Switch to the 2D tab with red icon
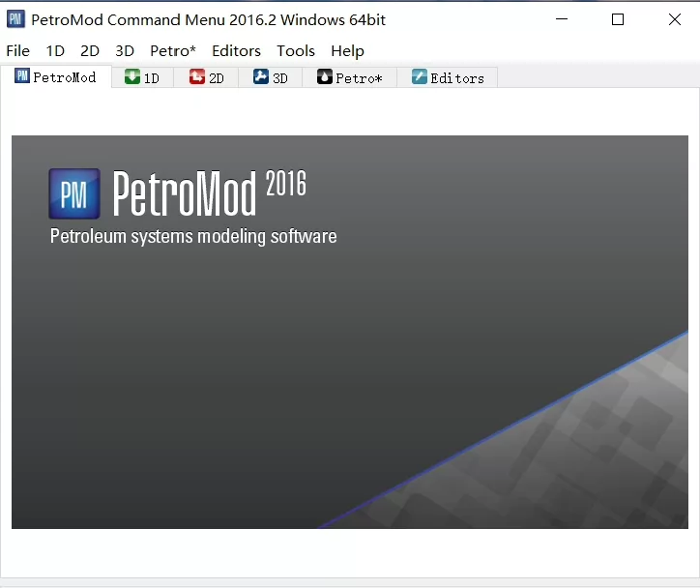Screen dimensions: 700x588 click(x=206, y=77)
